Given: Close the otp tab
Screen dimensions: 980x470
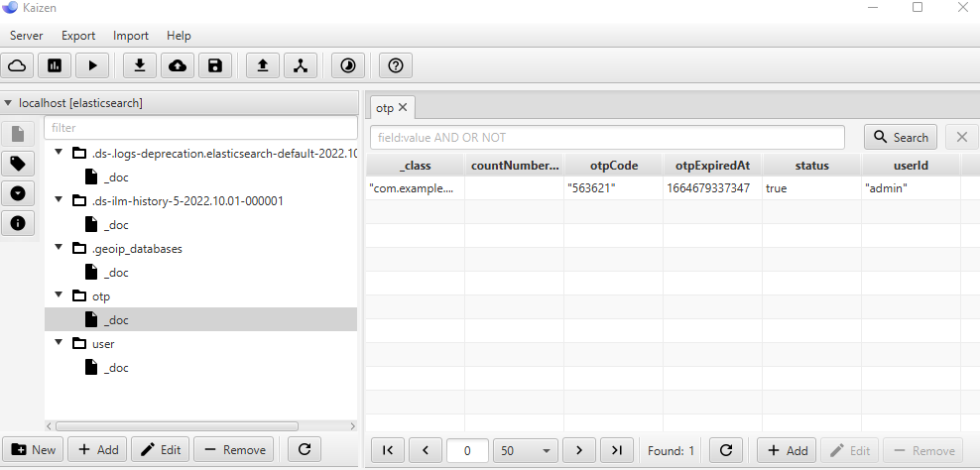Looking at the screenshot, I should pos(403,107).
